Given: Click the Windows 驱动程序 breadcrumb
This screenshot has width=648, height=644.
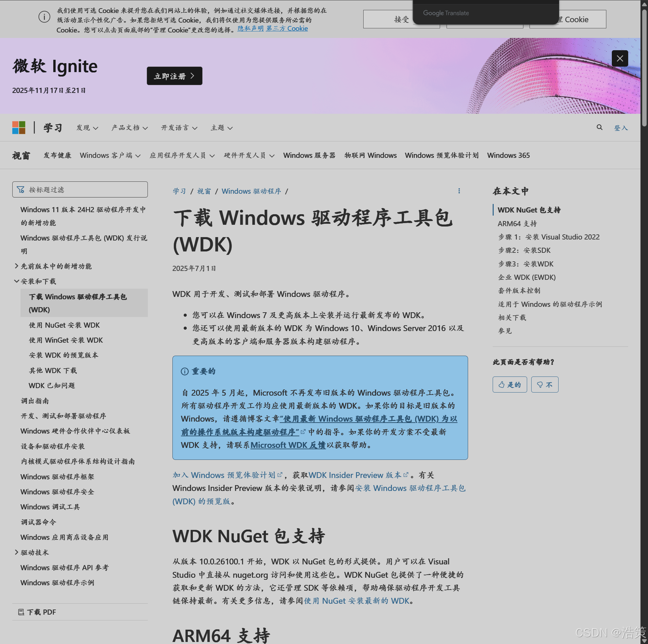Looking at the screenshot, I should pos(251,191).
